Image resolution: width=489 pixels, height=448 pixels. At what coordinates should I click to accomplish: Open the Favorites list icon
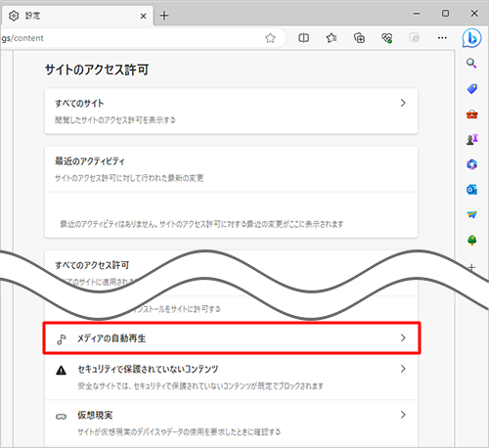pyautogui.click(x=332, y=38)
